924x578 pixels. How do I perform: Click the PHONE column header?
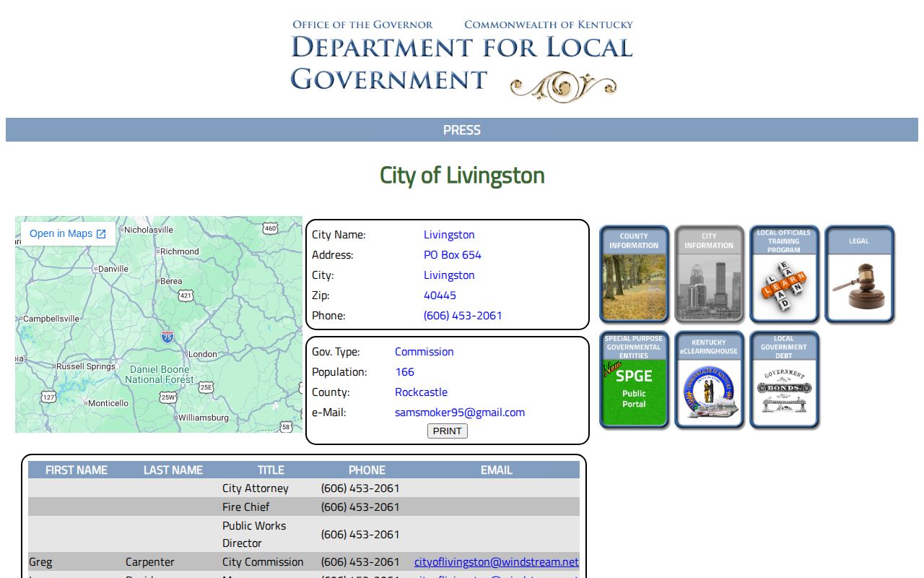[367, 470]
